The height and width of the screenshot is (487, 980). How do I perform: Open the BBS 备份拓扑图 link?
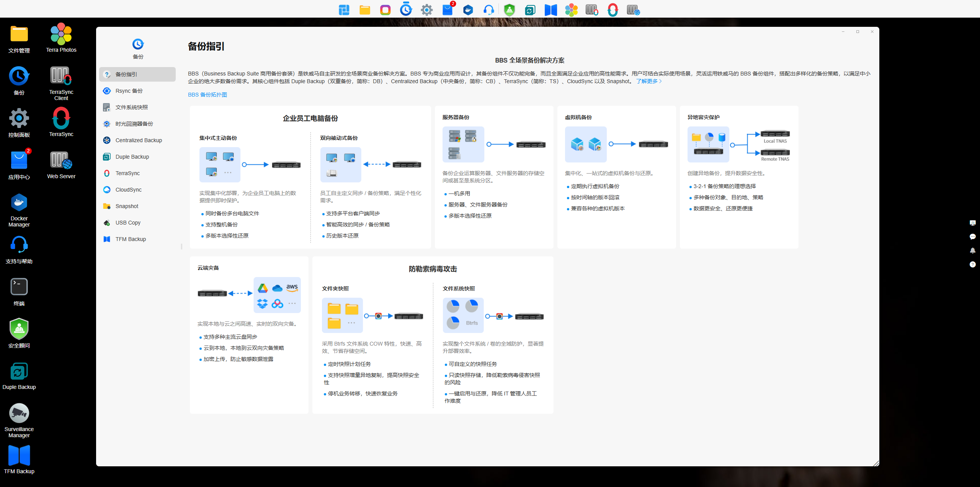click(x=207, y=95)
